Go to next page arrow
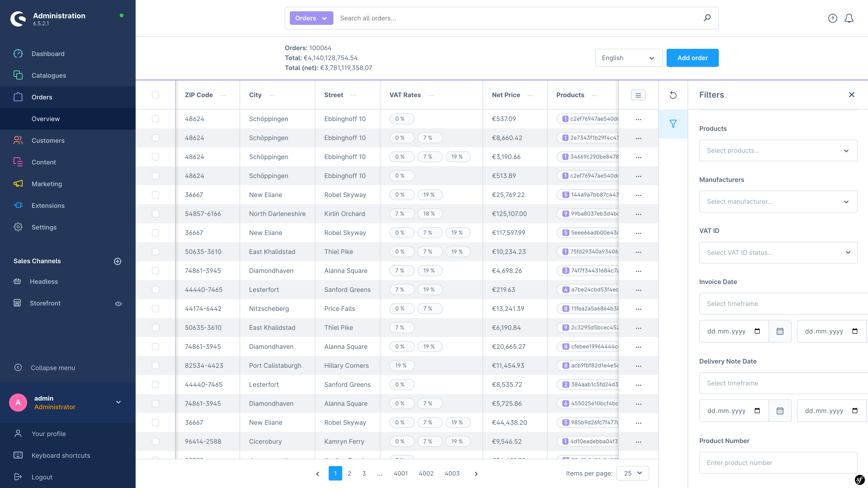 [x=476, y=474]
